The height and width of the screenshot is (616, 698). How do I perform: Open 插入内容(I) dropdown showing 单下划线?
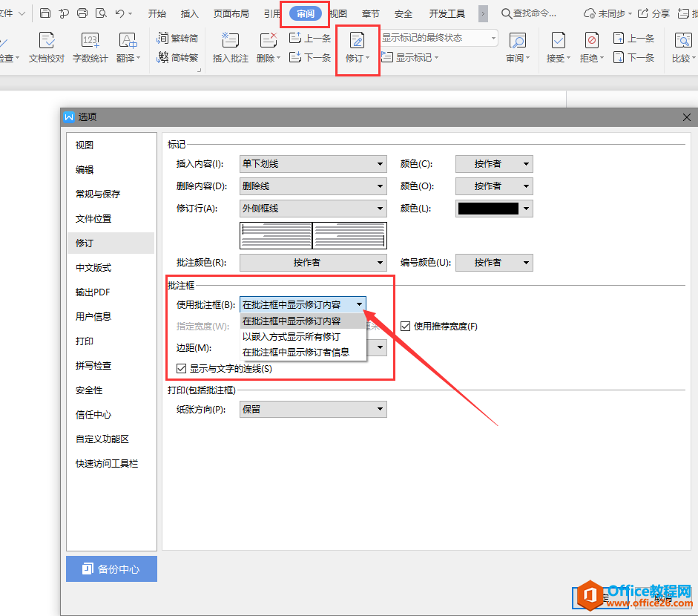[x=313, y=164]
